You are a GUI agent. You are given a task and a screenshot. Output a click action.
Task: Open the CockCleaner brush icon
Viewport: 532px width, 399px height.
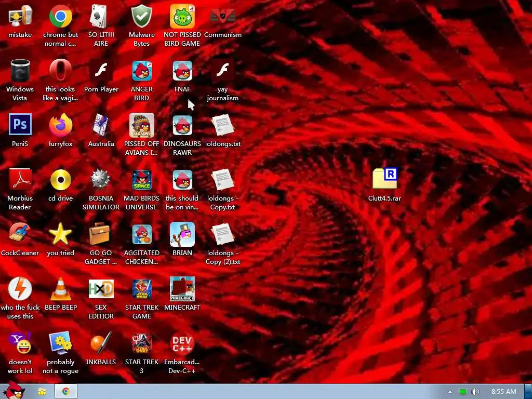point(20,233)
